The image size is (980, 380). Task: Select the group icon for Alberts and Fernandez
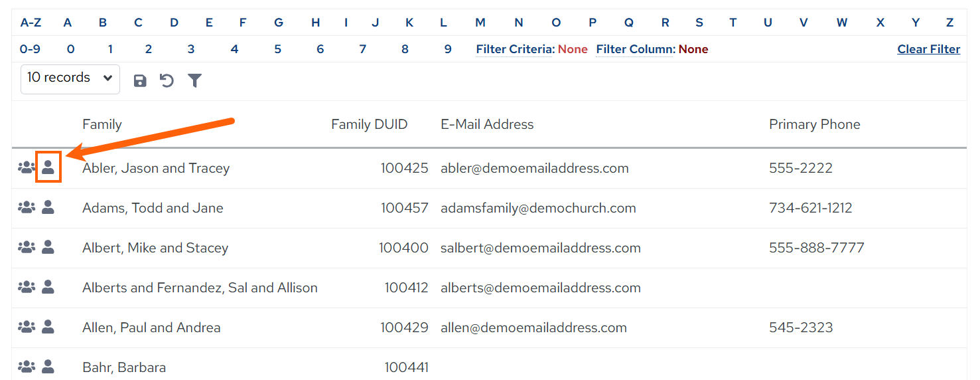click(x=26, y=287)
